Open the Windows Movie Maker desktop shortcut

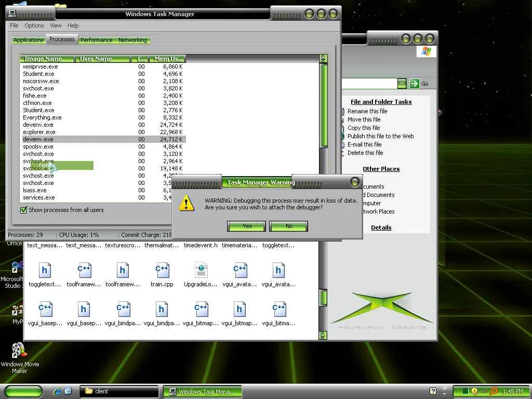19,351
